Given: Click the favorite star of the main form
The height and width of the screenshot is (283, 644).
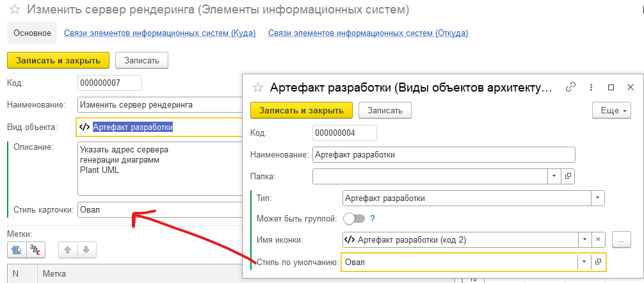Looking at the screenshot, I should 14,10.
